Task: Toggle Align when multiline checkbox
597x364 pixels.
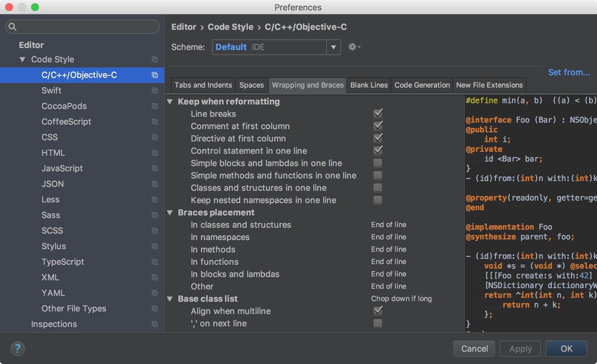Action: click(378, 311)
